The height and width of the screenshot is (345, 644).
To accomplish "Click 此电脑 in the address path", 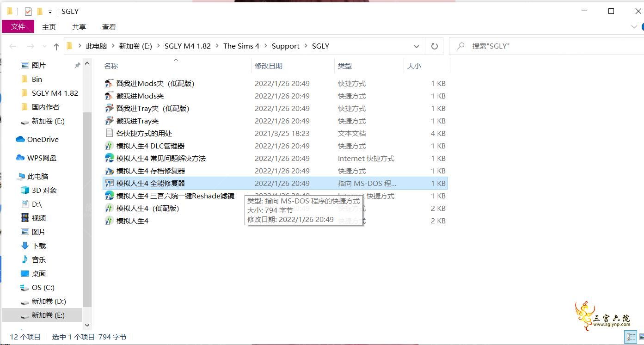I will tap(96, 46).
